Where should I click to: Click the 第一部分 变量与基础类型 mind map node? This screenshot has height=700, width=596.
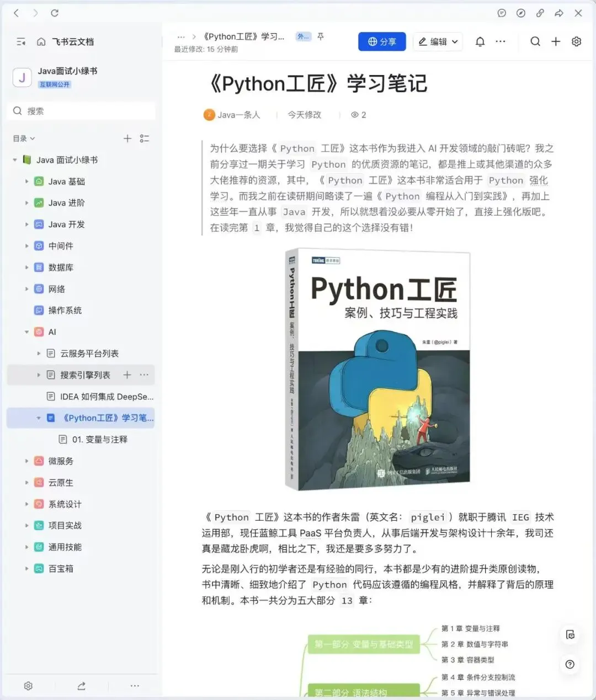click(x=364, y=644)
